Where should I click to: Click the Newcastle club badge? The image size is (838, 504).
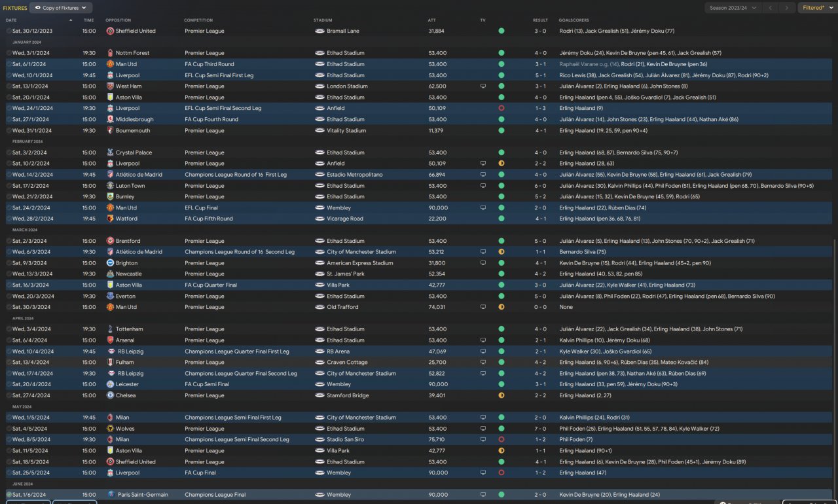pos(110,274)
